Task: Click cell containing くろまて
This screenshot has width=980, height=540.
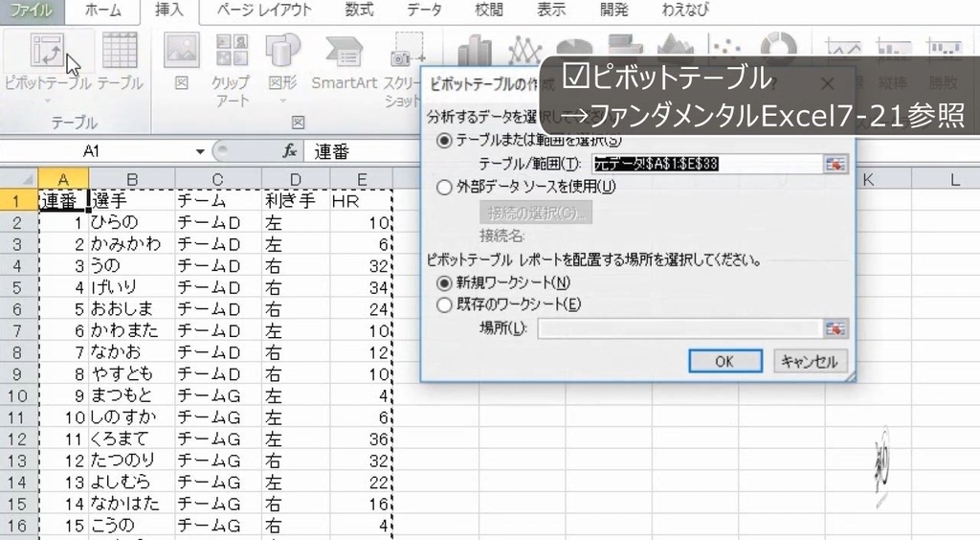Action: coord(132,439)
